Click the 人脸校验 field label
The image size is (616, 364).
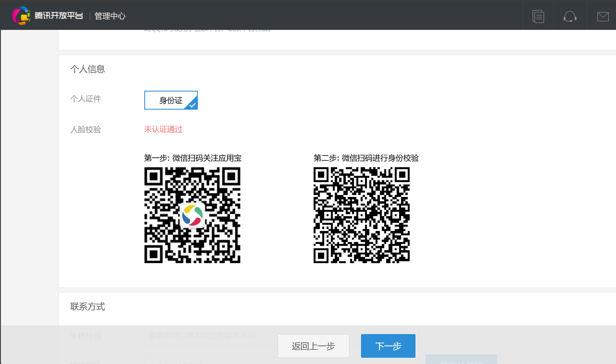(86, 129)
